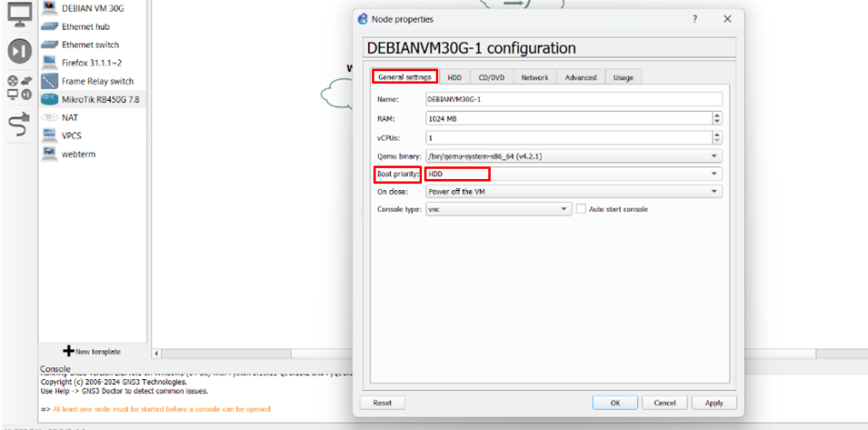Open the CD/DVD tab

pyautogui.click(x=491, y=77)
